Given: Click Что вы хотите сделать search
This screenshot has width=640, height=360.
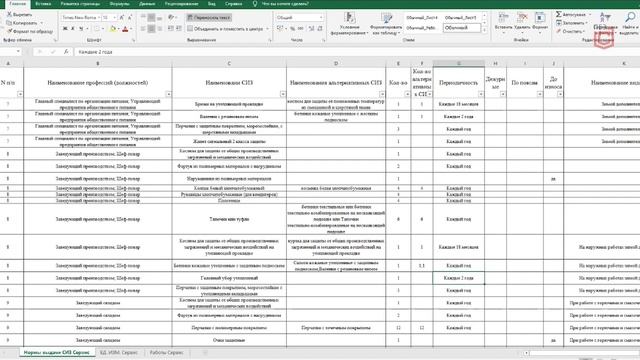Looking at the screenshot, I should tap(285, 4).
